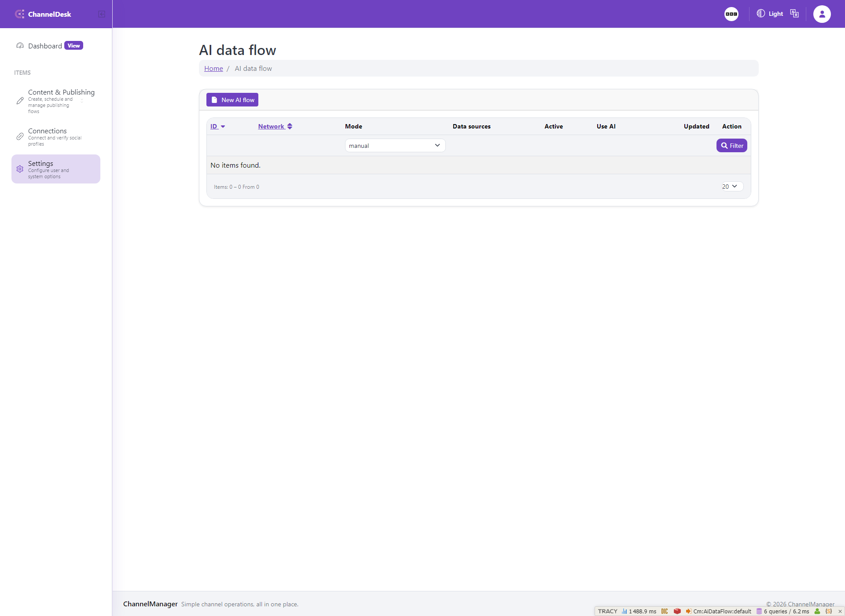
Task: Switch theme using the Light toggle
Action: click(770, 14)
